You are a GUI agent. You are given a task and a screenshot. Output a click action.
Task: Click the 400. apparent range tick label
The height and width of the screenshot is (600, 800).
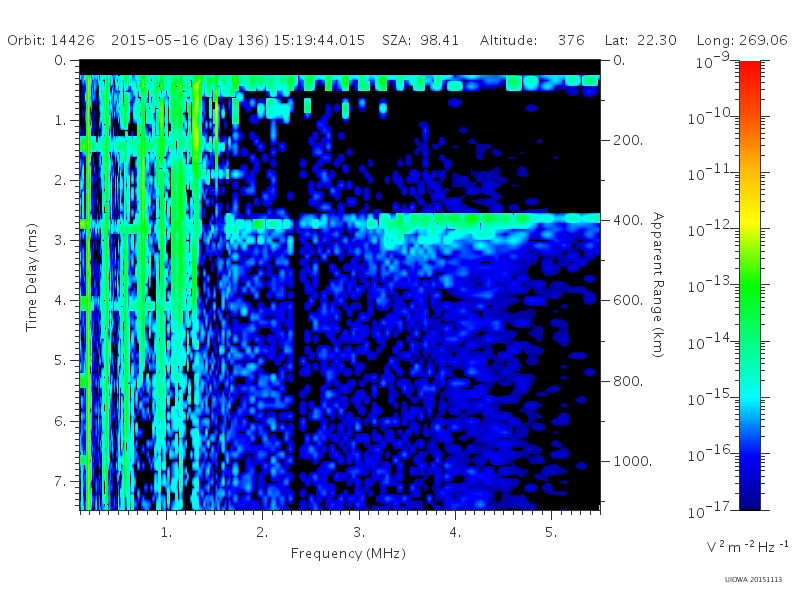[628, 220]
